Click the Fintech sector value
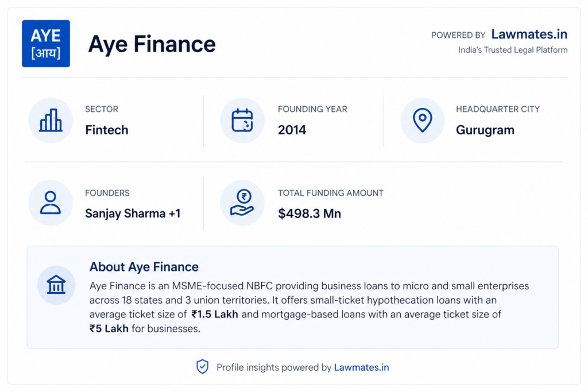The height and width of the screenshot is (392, 588). tap(107, 130)
